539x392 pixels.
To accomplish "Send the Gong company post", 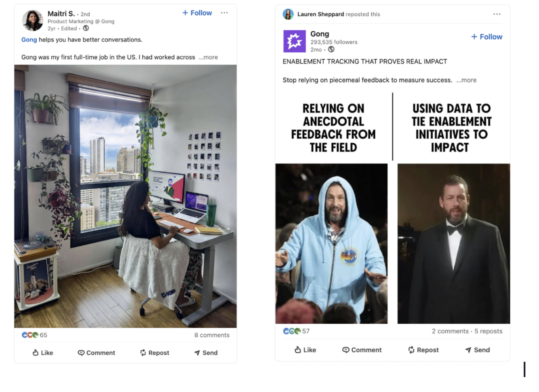I will (x=477, y=350).
